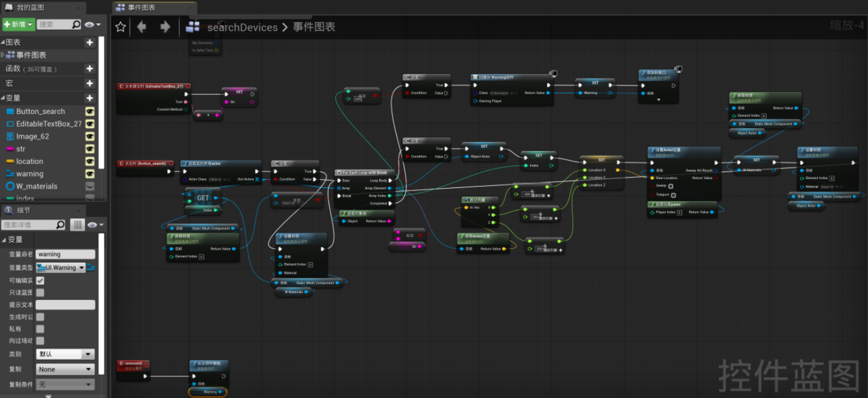868x398 pixels.
Task: Switch to the 事件图表 tab
Action: (x=141, y=8)
